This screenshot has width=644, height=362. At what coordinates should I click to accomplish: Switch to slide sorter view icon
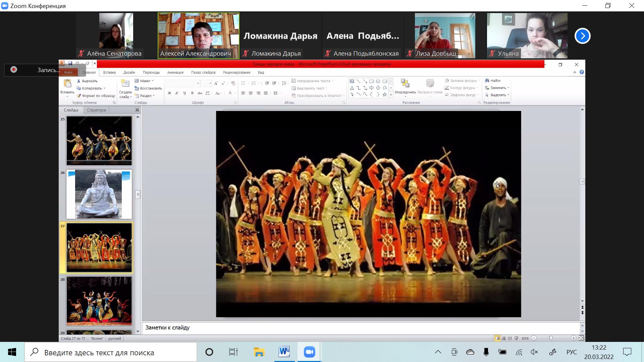click(x=503, y=339)
